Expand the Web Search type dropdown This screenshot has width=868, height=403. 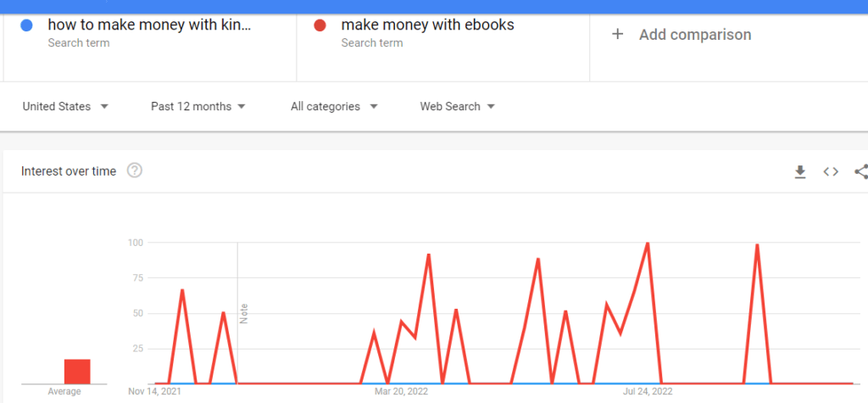click(x=457, y=106)
